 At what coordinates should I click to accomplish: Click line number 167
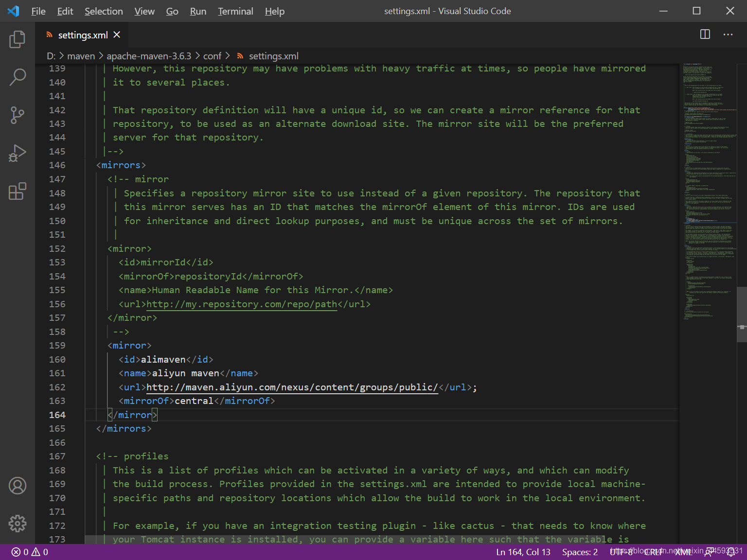click(x=57, y=456)
